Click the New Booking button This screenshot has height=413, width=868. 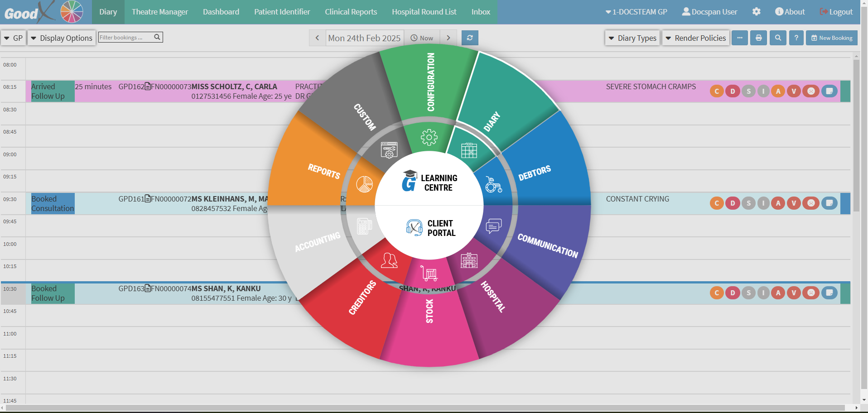(x=832, y=38)
